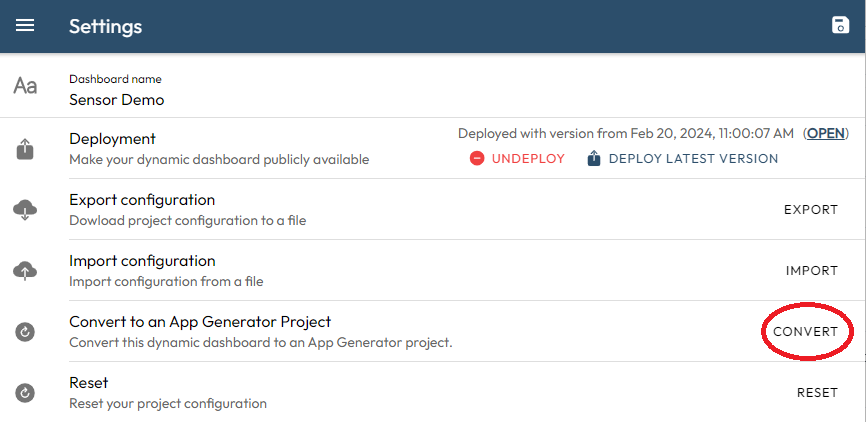Select the Convert to an App Generator Project heading

point(200,322)
